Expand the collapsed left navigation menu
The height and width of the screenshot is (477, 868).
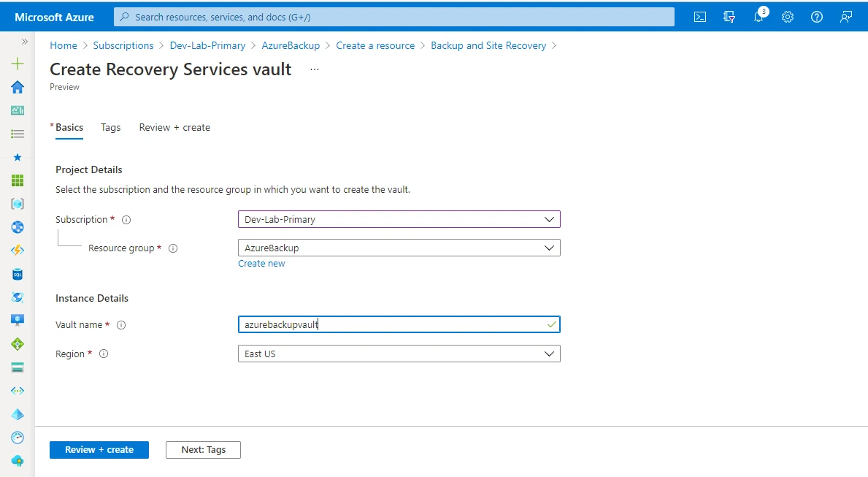point(24,42)
